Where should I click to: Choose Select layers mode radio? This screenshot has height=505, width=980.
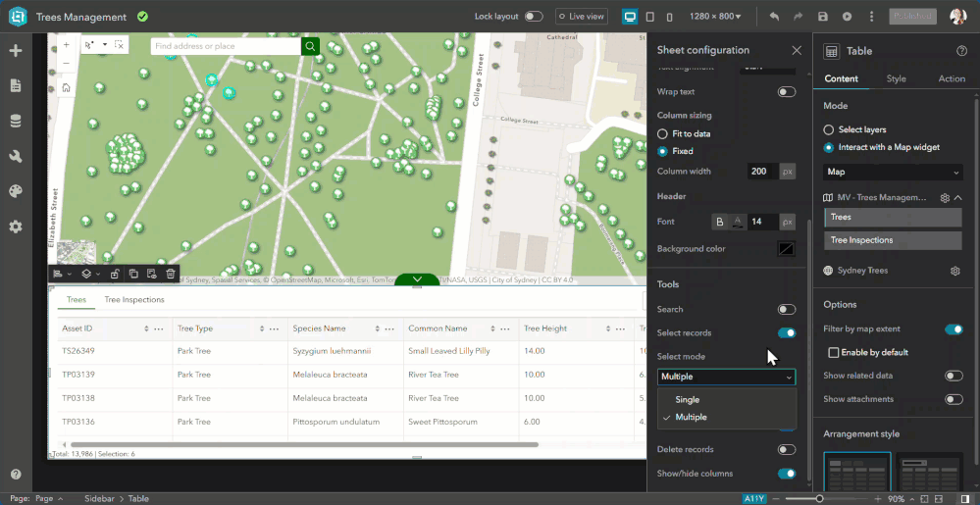click(829, 130)
